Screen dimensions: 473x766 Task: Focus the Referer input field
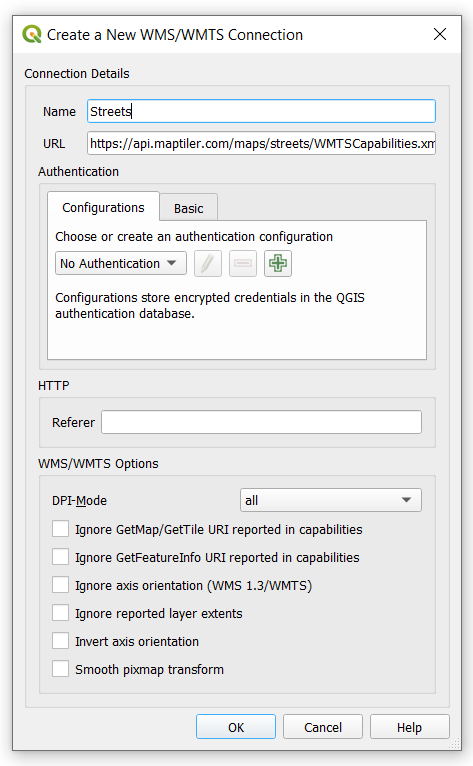coord(261,422)
